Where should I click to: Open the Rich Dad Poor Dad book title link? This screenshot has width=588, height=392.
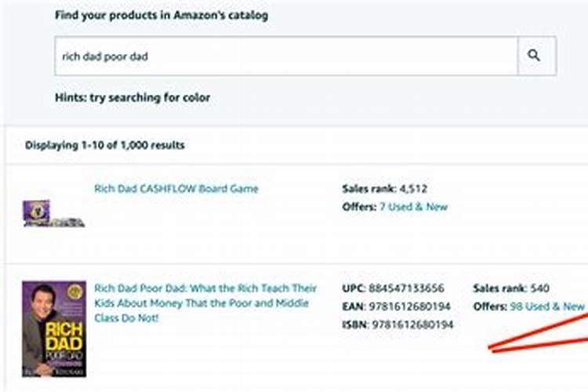pos(205,303)
